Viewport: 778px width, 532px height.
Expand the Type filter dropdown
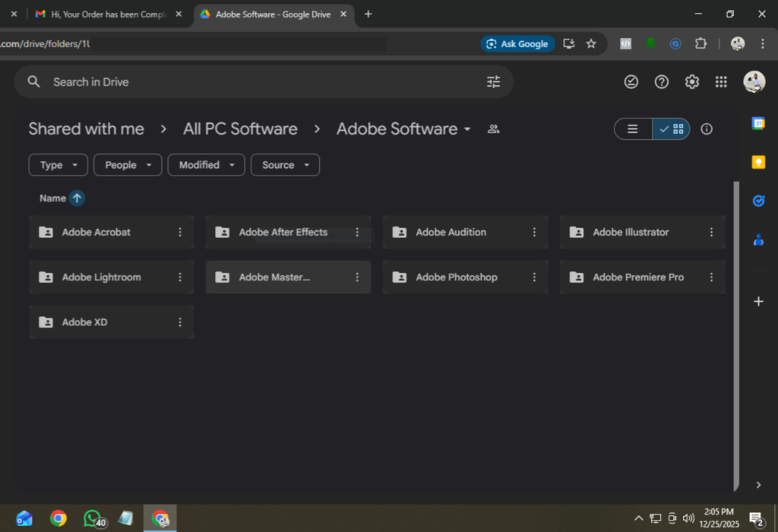[59, 165]
